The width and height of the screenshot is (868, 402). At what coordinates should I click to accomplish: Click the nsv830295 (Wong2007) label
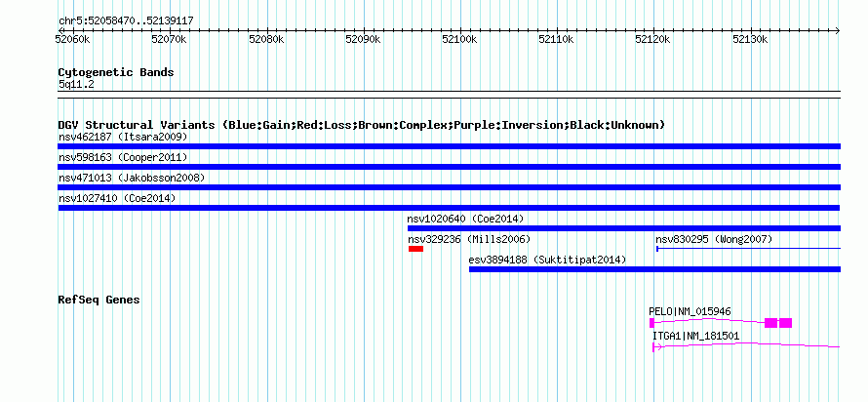point(714,239)
